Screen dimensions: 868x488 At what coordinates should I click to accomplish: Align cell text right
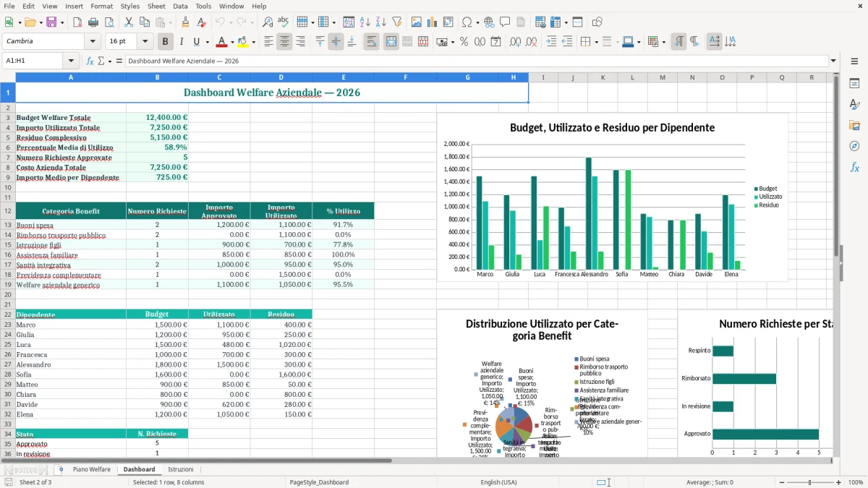[300, 42]
